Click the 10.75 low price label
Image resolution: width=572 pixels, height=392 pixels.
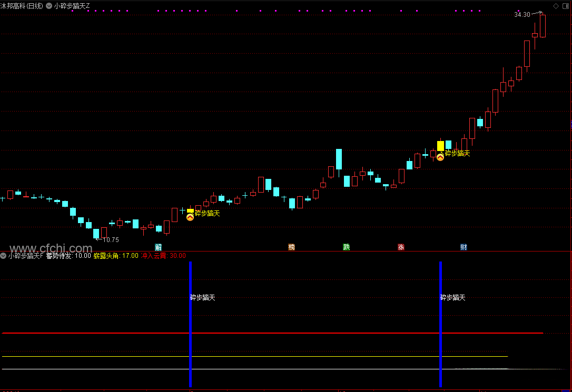point(111,240)
